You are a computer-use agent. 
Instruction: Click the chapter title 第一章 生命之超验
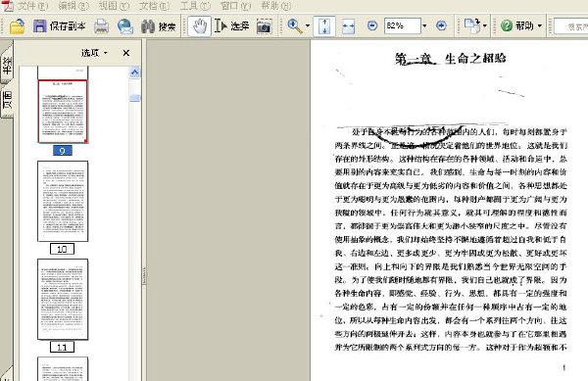pyautogui.click(x=451, y=59)
